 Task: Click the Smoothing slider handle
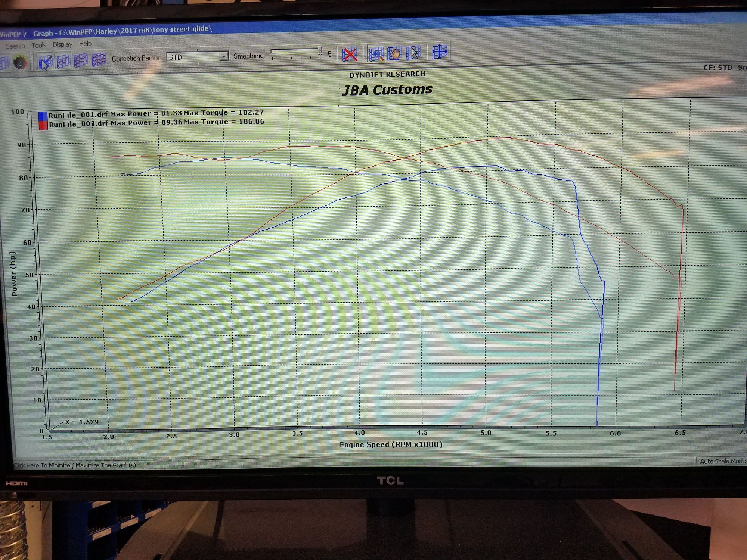(x=320, y=52)
